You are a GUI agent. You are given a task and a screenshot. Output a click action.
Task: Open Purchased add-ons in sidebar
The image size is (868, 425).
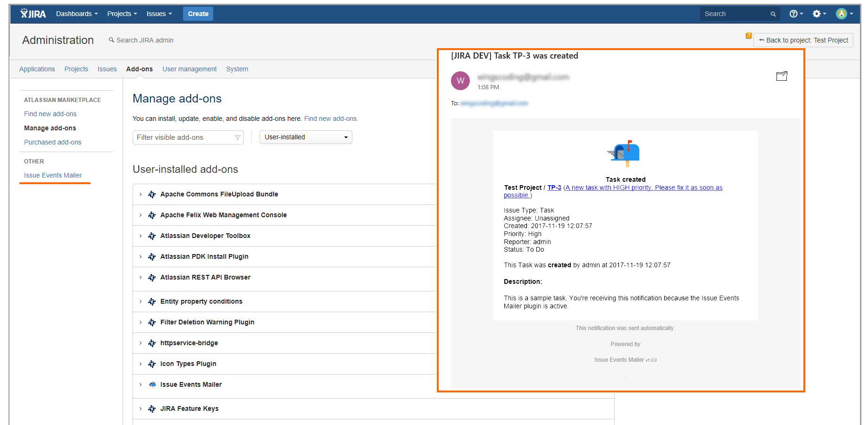[52, 142]
